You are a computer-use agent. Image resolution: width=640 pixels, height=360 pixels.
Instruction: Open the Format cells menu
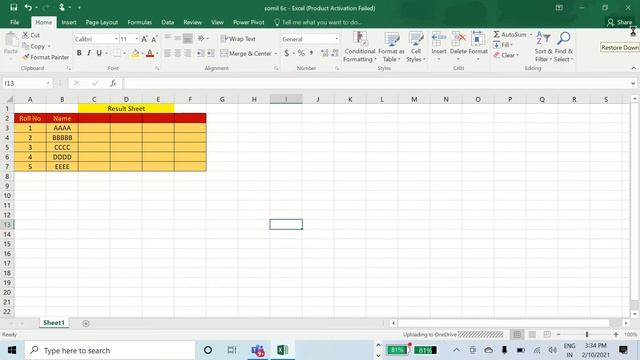click(x=478, y=47)
